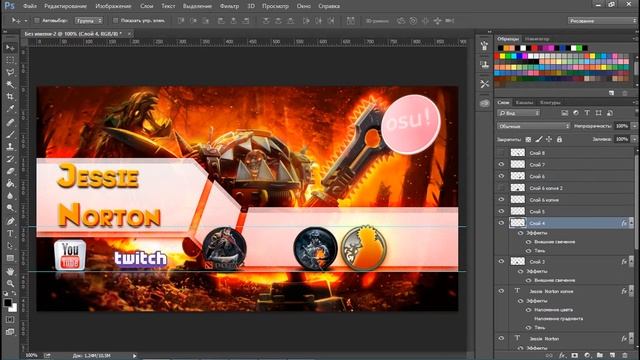Select the Path Selection tool

point(10,246)
